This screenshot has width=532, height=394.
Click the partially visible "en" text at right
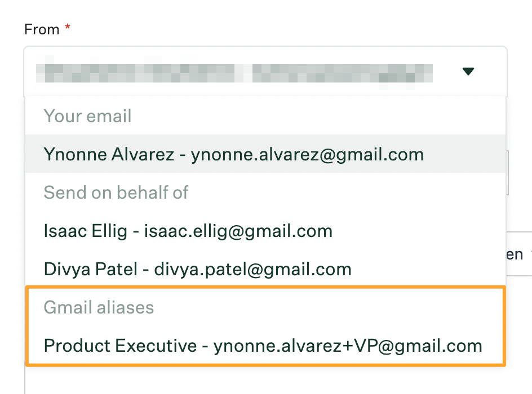point(515,254)
